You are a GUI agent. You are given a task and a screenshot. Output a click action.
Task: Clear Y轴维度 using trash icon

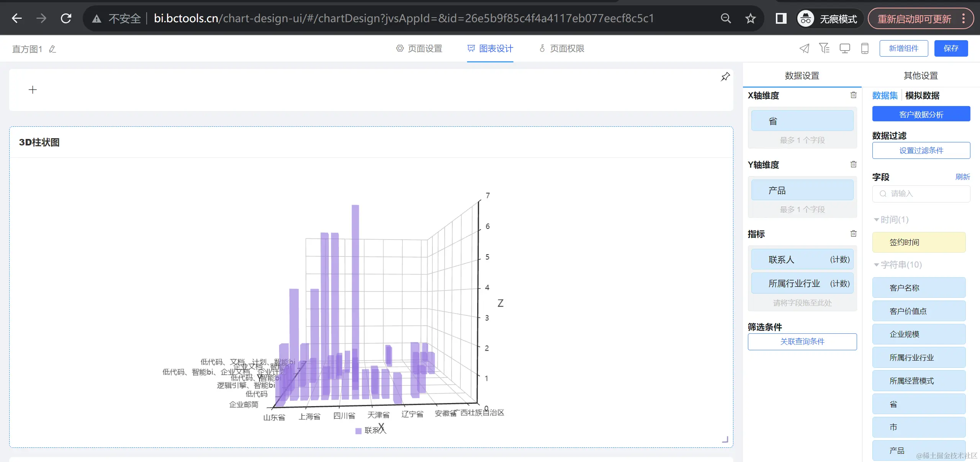coord(853,165)
